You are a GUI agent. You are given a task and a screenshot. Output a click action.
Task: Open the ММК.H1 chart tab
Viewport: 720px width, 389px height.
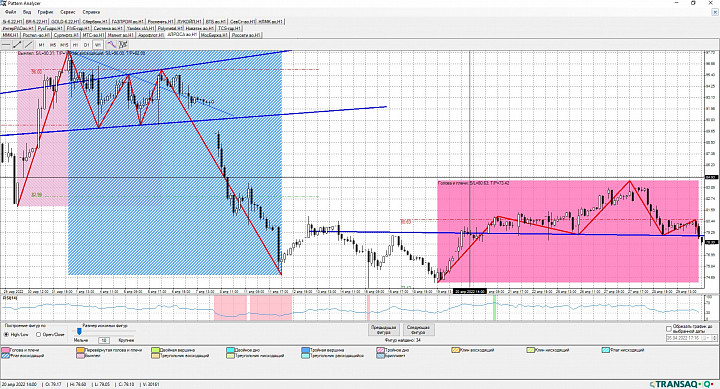point(10,35)
